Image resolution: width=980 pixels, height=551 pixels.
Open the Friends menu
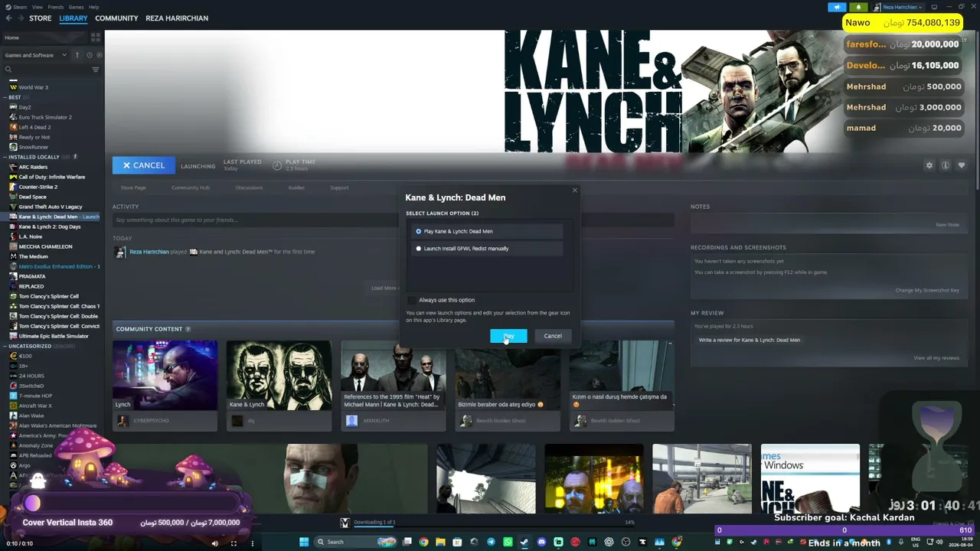click(x=56, y=7)
